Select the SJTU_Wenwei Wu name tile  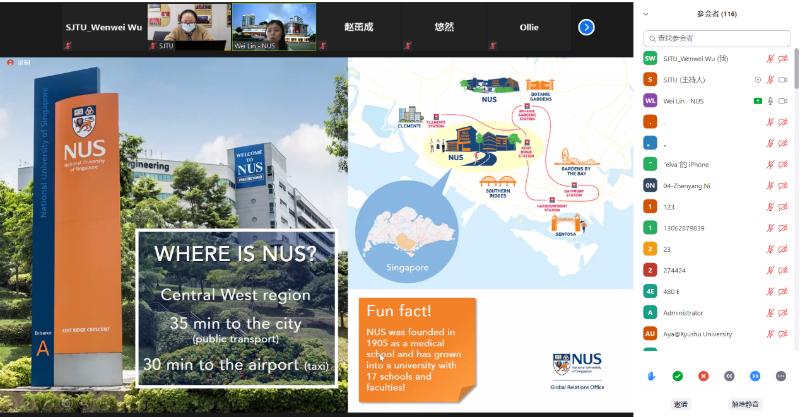point(104,28)
